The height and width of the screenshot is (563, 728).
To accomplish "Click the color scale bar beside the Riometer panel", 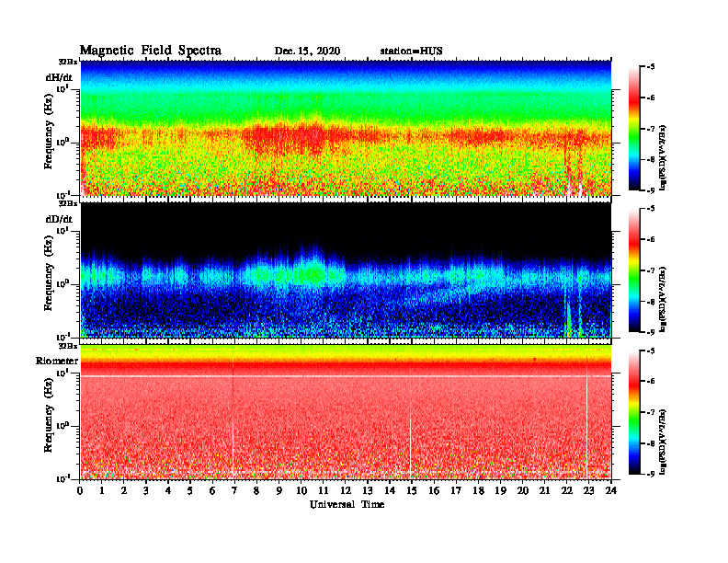I will click(x=633, y=412).
